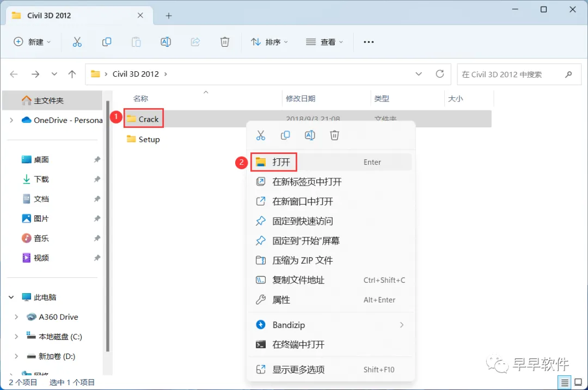Click the sidebar vertical scrollbar

[x=108, y=226]
